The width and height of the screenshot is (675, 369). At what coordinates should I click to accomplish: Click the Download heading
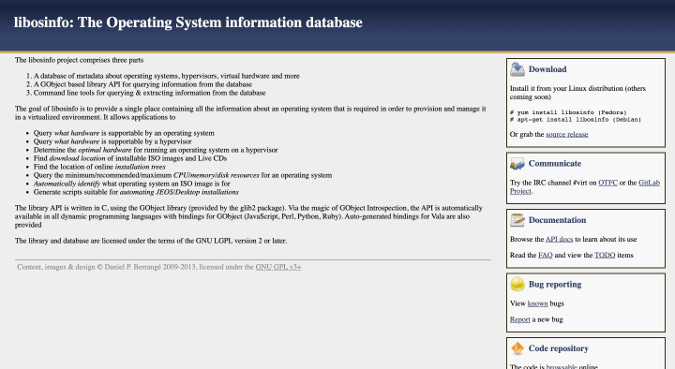pyautogui.click(x=547, y=69)
